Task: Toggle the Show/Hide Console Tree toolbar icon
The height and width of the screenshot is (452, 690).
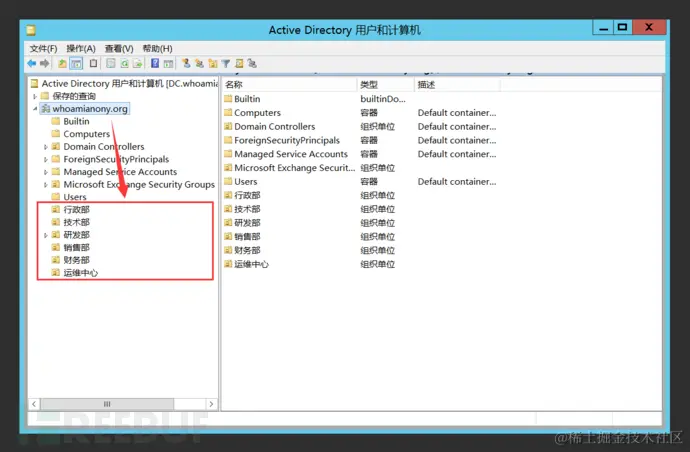Action: pyautogui.click(x=76, y=64)
